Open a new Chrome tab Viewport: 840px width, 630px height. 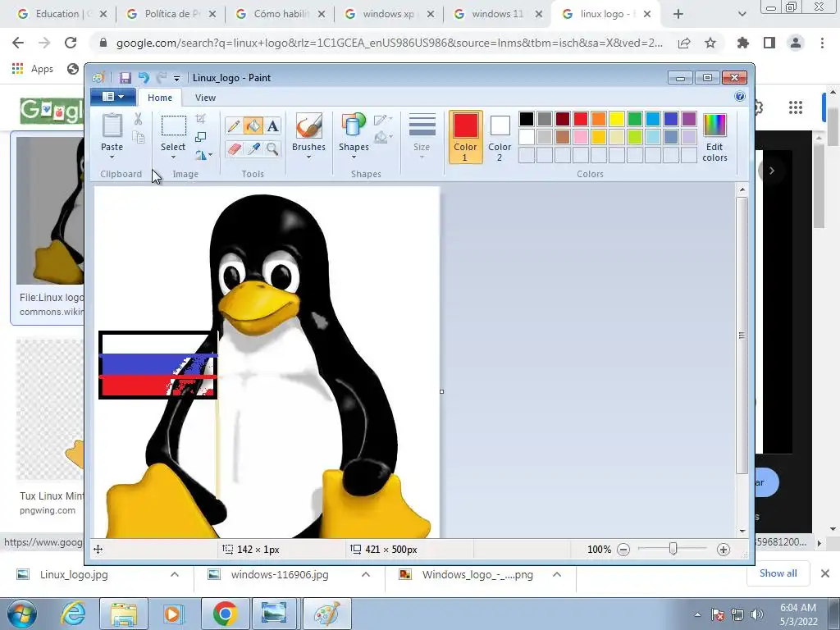tap(678, 14)
